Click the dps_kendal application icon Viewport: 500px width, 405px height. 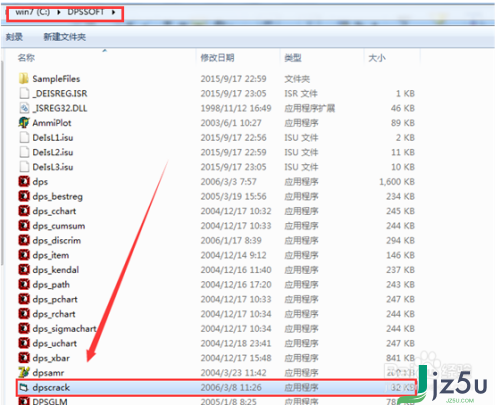coord(24,270)
